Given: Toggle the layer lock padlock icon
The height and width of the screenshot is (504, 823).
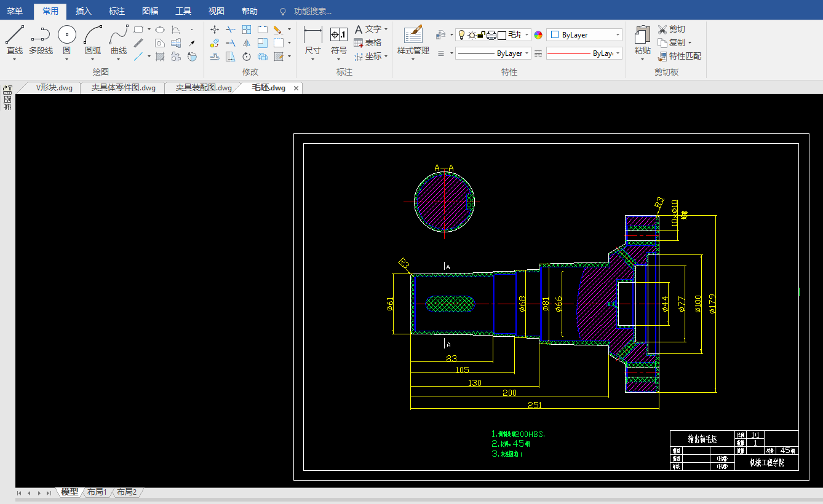Looking at the screenshot, I should 481,35.
